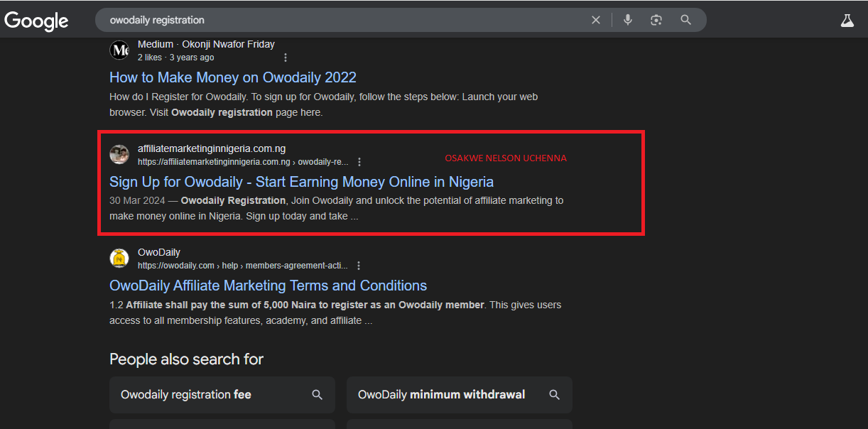Click the affiliatemarketinginnigeria.com.ng site favicon
The height and width of the screenshot is (429, 868).
click(119, 154)
